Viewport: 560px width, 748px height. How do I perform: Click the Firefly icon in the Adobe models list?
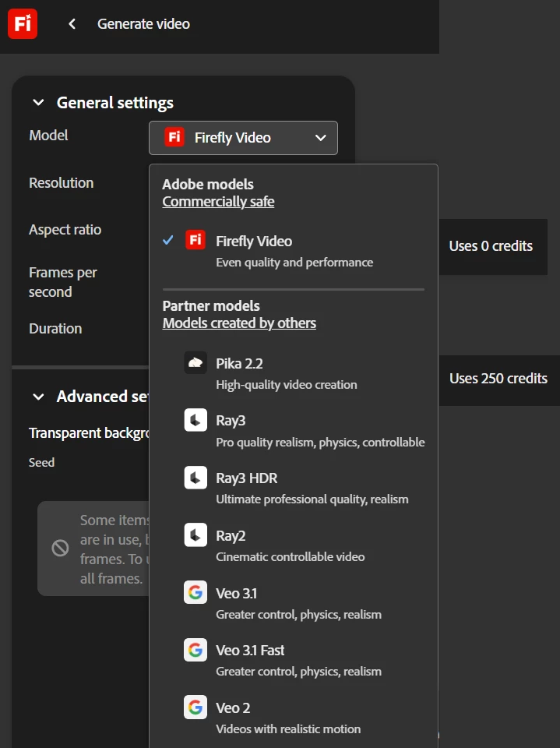(x=195, y=240)
